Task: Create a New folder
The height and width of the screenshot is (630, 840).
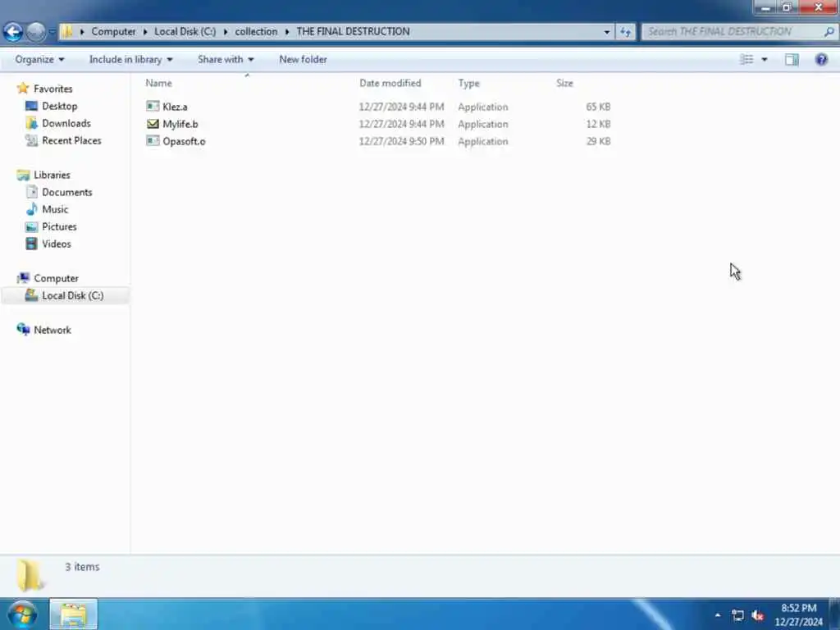Action: 303,59
